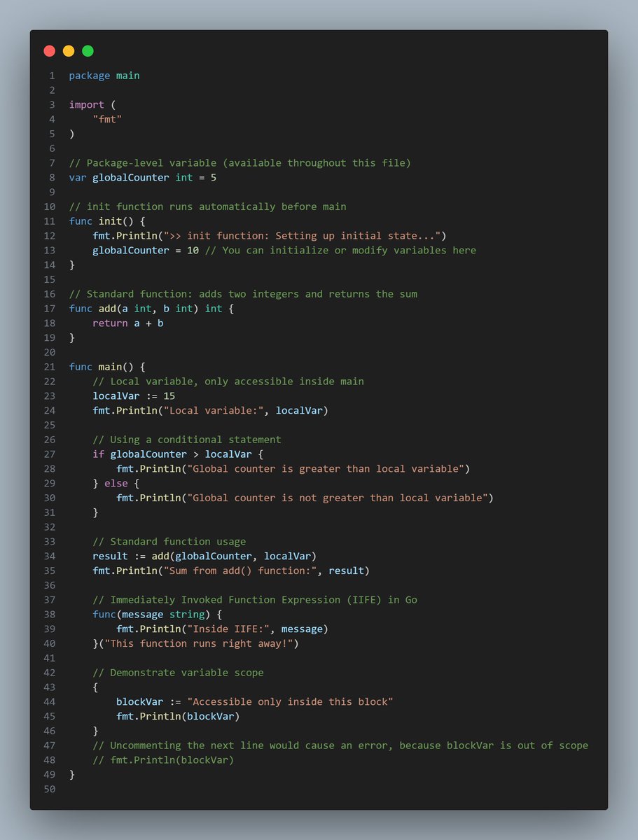The width and height of the screenshot is (638, 840).
Task: Click 'localVar := 15' assignment
Action: [134, 396]
